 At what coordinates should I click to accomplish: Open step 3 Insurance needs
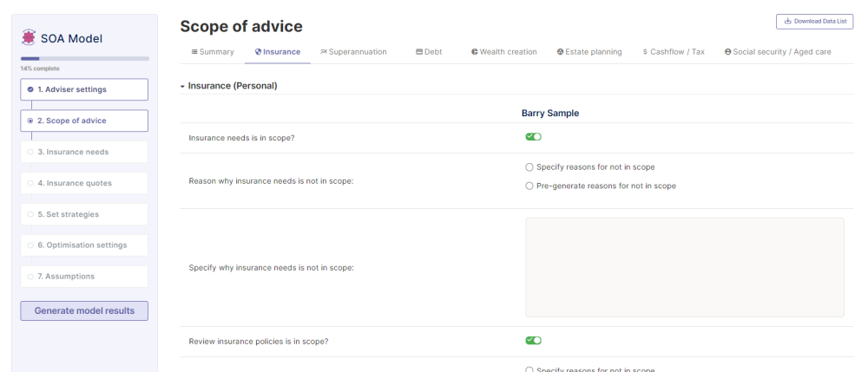(x=84, y=152)
